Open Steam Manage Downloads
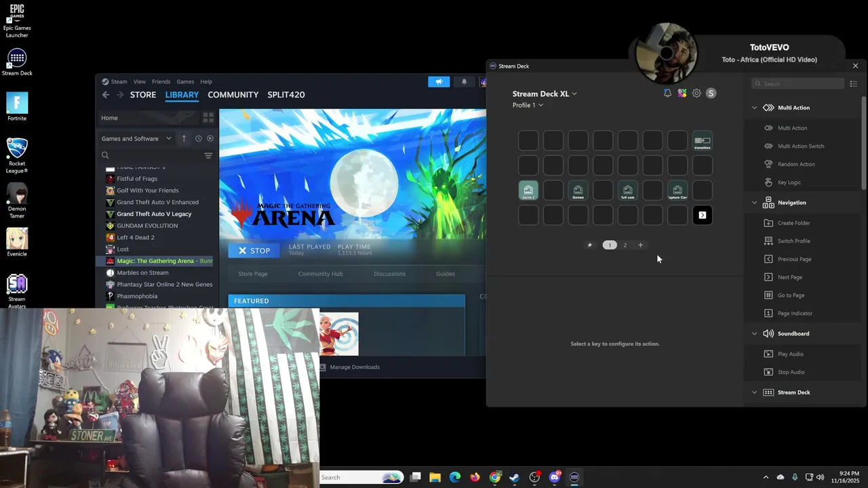Screen dimensions: 868x488 (349, 367)
